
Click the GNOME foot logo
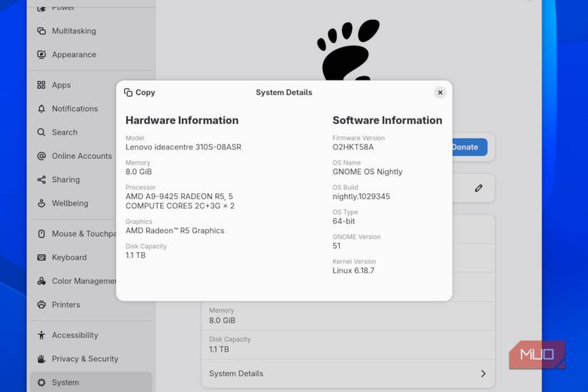tap(348, 50)
